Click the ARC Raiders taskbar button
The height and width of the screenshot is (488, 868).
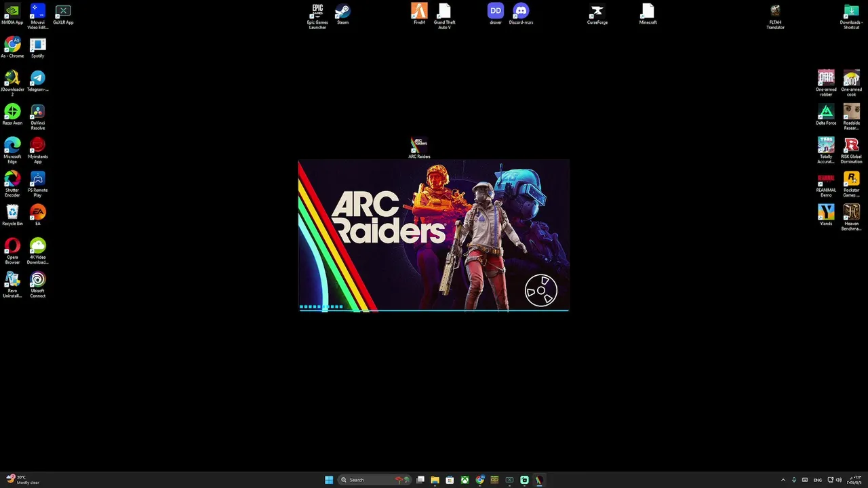coord(539,480)
